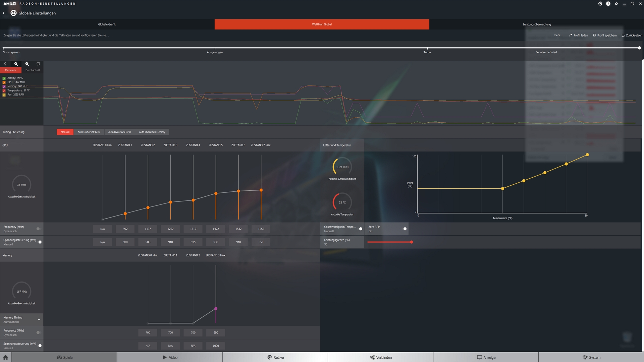Click the GPU Zustand 2 frequency field 1137
Viewport: 644px width, 362px height.
(148, 229)
